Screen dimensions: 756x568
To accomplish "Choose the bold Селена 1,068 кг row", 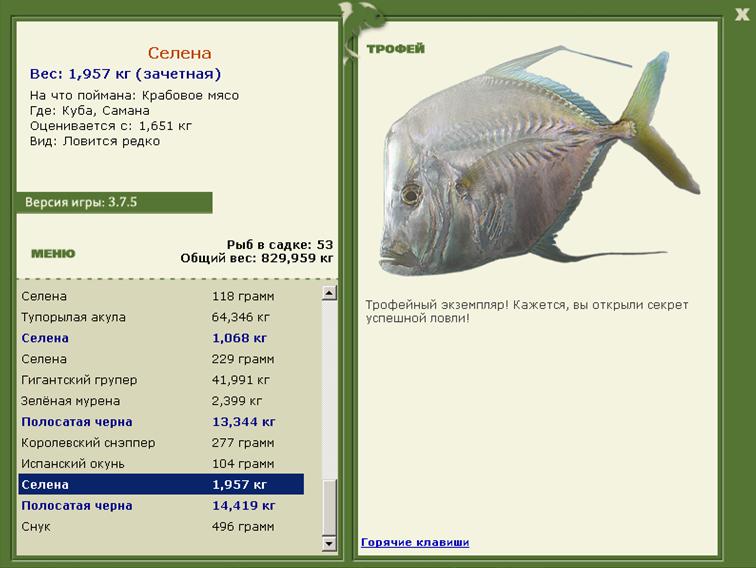I will click(x=160, y=338).
